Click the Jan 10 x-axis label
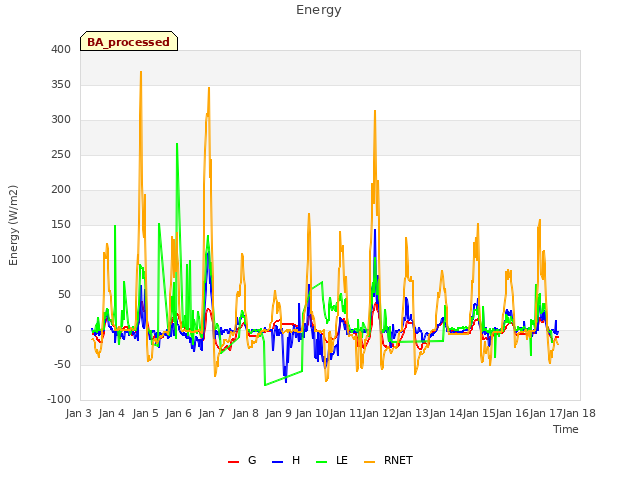The height and width of the screenshot is (480, 640). (312, 413)
